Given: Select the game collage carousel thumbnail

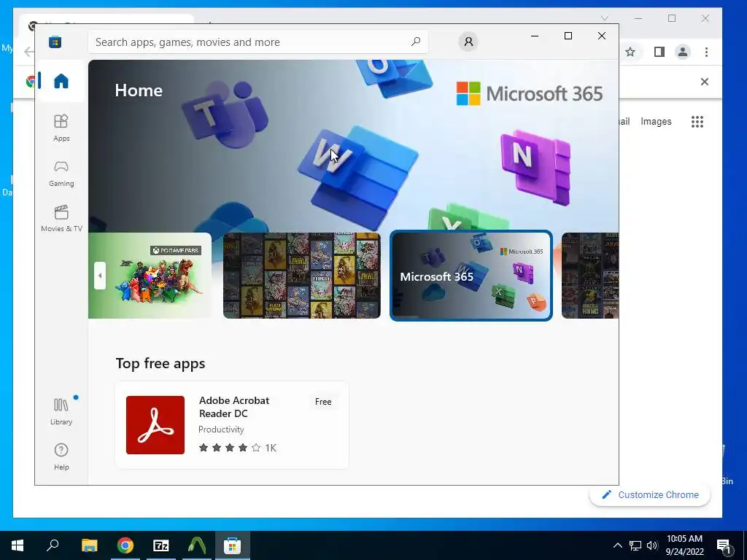Looking at the screenshot, I should (x=301, y=275).
